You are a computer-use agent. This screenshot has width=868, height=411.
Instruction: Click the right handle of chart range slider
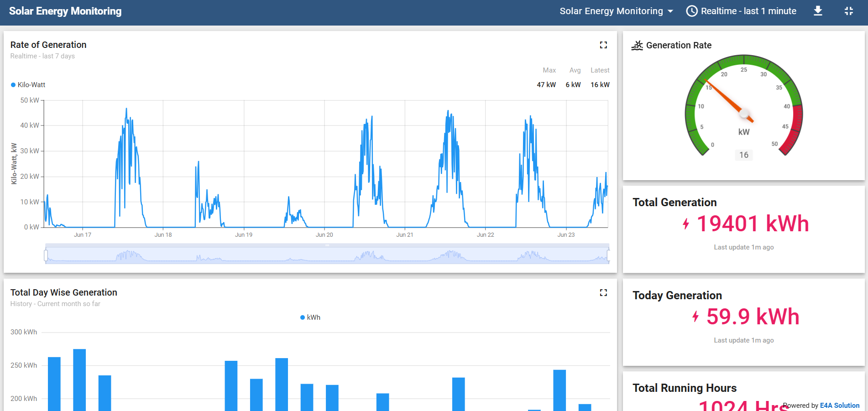pyautogui.click(x=608, y=255)
